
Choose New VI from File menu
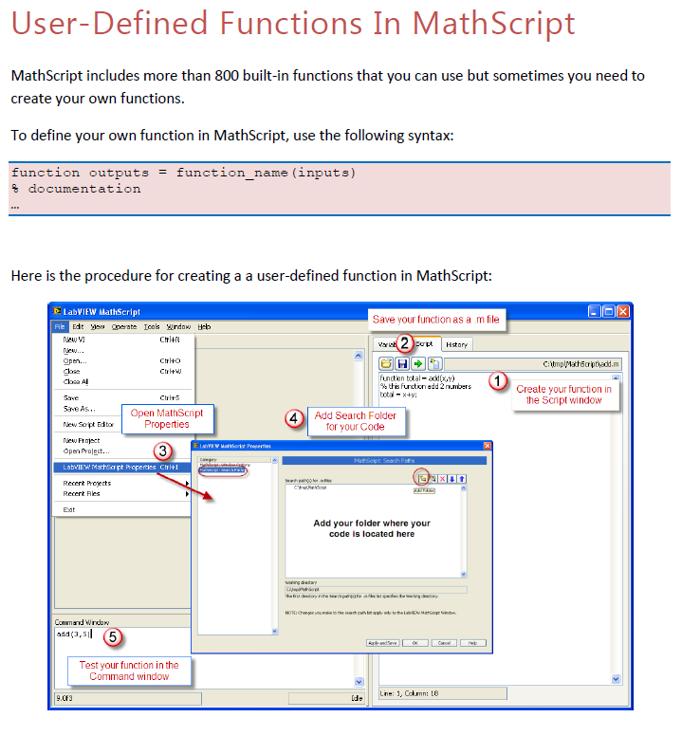122,340
